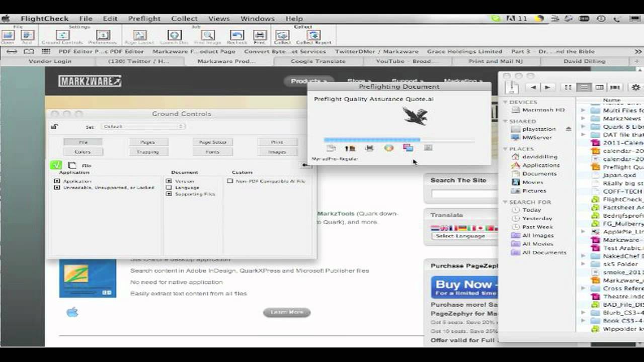Click the reading list glasses icon in bookmarks bar
The height and width of the screenshot is (362, 644).
(x=12, y=51)
